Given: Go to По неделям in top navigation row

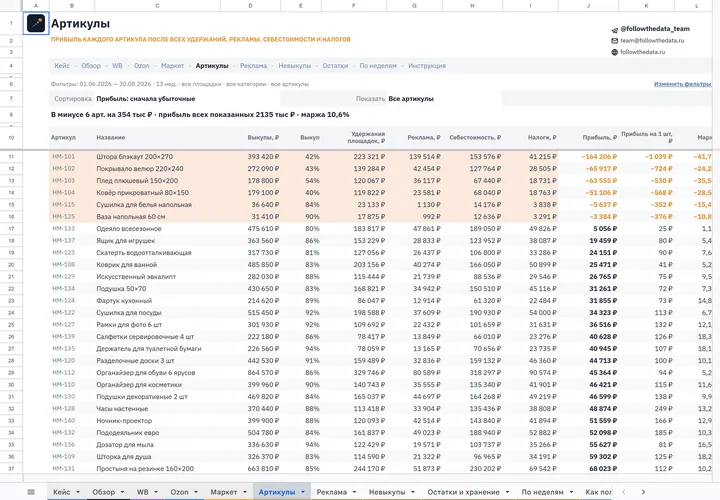Looking at the screenshot, I should tap(378, 66).
